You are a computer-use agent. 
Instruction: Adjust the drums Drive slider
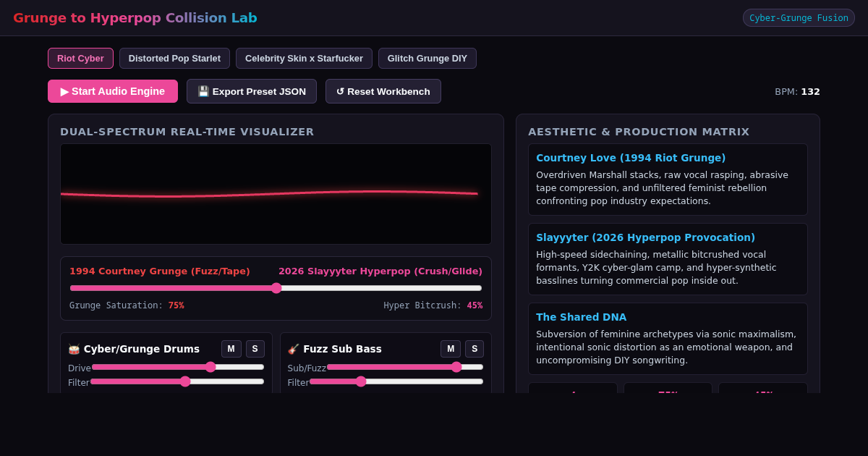[178, 367]
